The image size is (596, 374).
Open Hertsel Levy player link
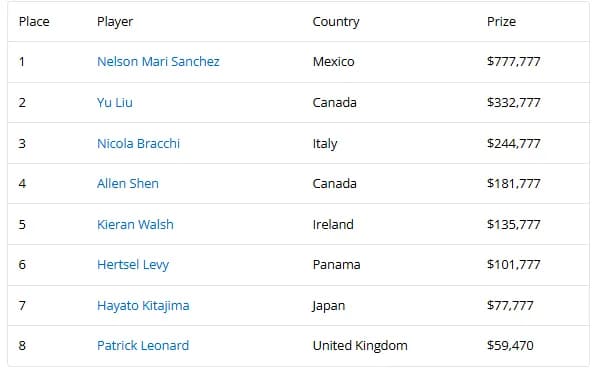[133, 265]
